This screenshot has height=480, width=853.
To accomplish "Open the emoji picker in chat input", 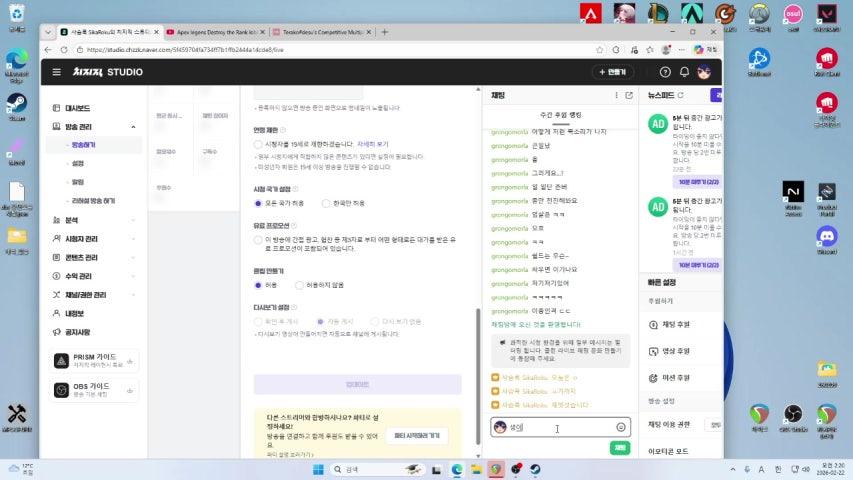I will pos(620,427).
